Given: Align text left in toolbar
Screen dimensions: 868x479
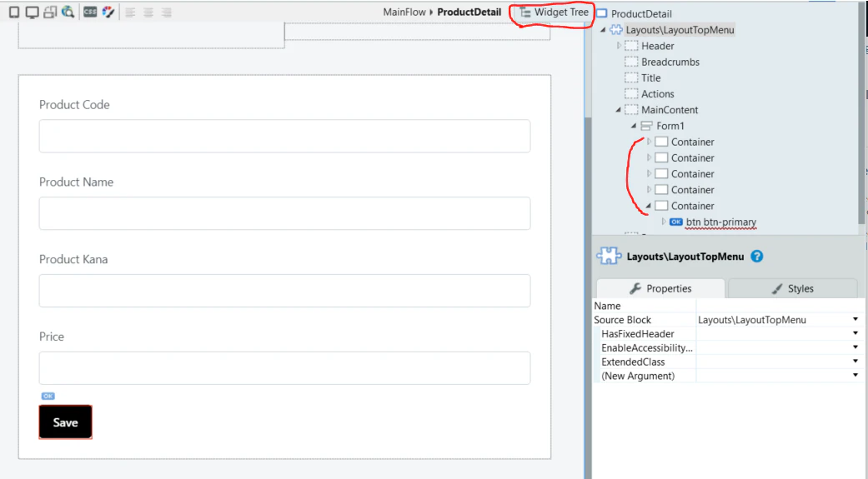Looking at the screenshot, I should coord(130,12).
